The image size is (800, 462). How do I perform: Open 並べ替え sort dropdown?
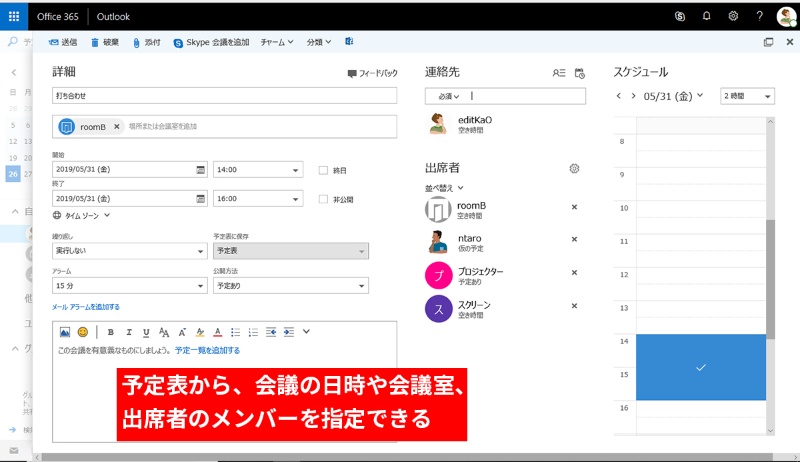coord(444,188)
